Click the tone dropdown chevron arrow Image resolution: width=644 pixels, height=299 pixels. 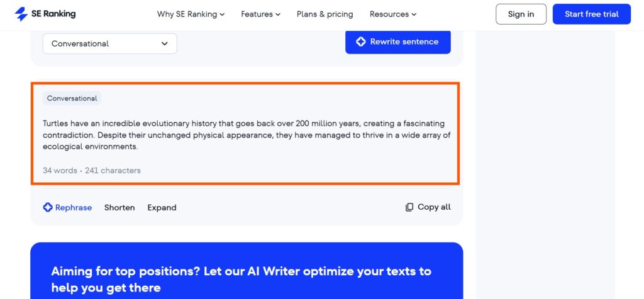click(164, 43)
